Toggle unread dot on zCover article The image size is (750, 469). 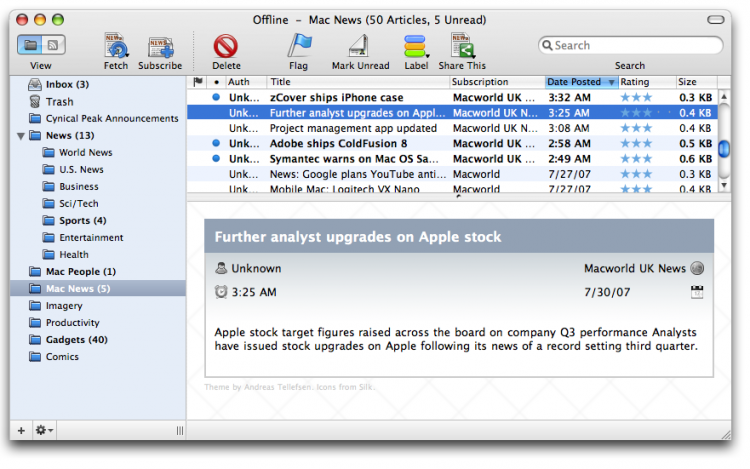tap(216, 97)
